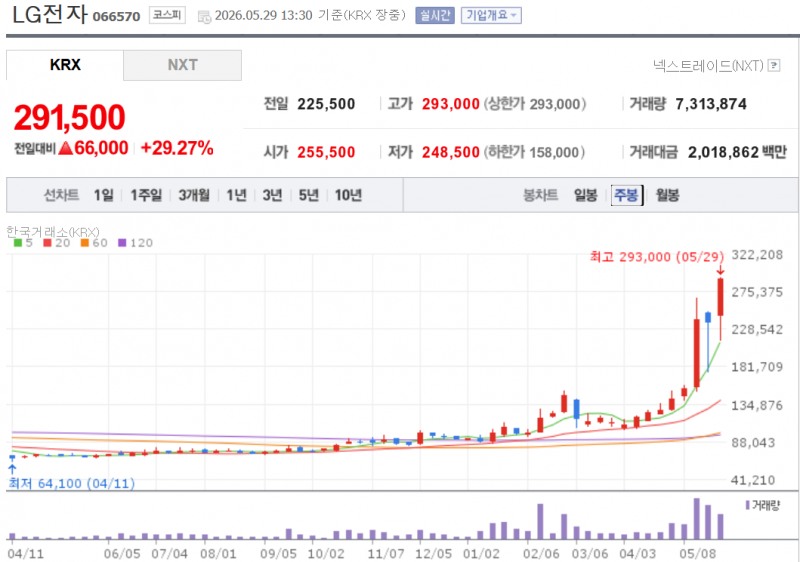Click the 시가 value 255,500

coord(326,152)
